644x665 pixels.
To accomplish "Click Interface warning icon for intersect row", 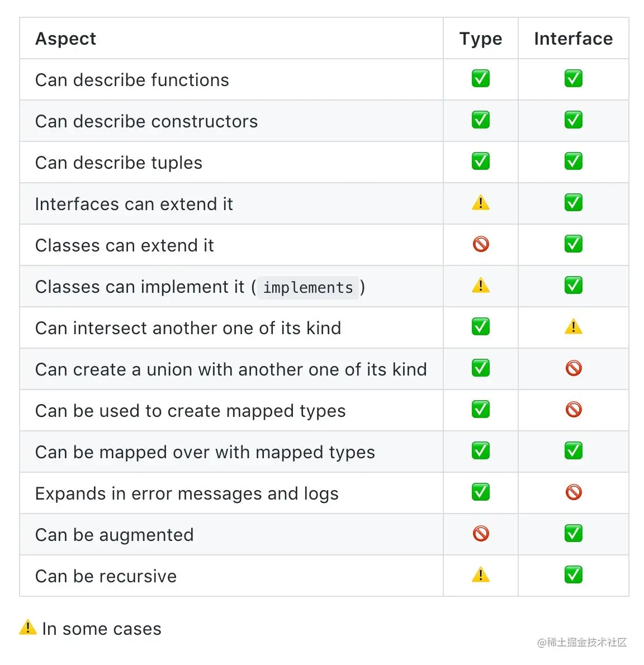I will (x=573, y=326).
